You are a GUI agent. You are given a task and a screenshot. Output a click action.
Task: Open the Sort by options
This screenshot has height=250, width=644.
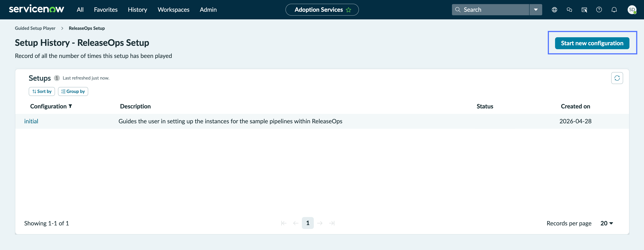coord(42,91)
